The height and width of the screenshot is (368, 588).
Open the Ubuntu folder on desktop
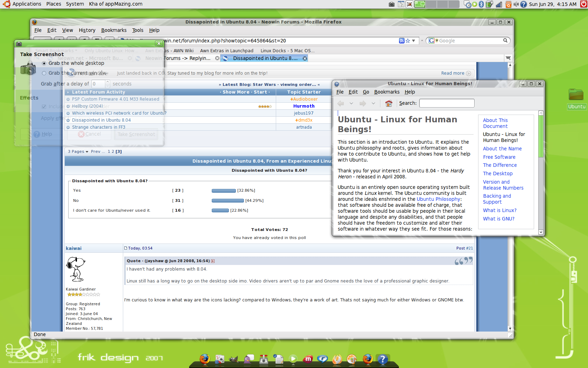(x=576, y=95)
